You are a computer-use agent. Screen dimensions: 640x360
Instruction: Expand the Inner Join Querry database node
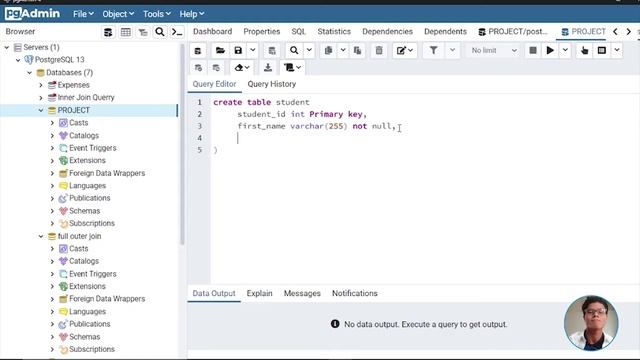[x=41, y=98]
